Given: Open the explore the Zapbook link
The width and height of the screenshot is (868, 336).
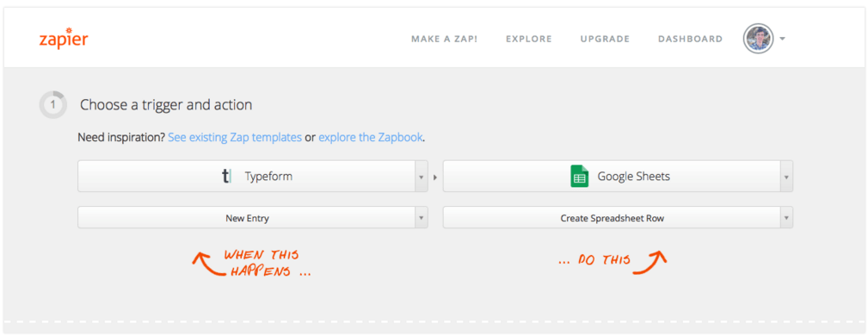Looking at the screenshot, I should click(x=370, y=137).
